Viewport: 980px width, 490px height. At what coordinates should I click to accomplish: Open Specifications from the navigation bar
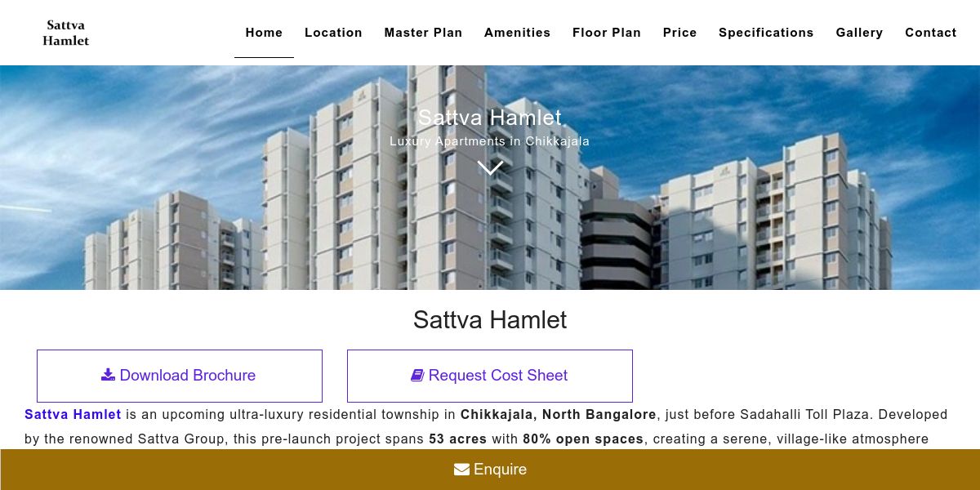pyautogui.click(x=766, y=33)
